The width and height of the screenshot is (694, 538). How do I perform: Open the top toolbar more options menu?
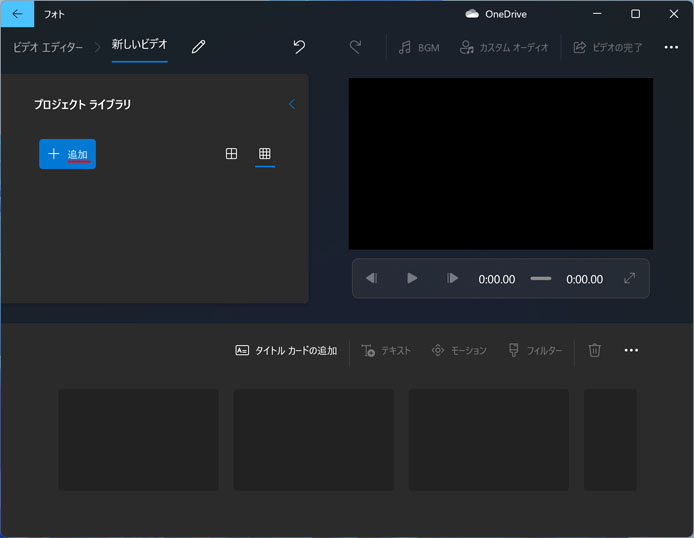(x=671, y=47)
